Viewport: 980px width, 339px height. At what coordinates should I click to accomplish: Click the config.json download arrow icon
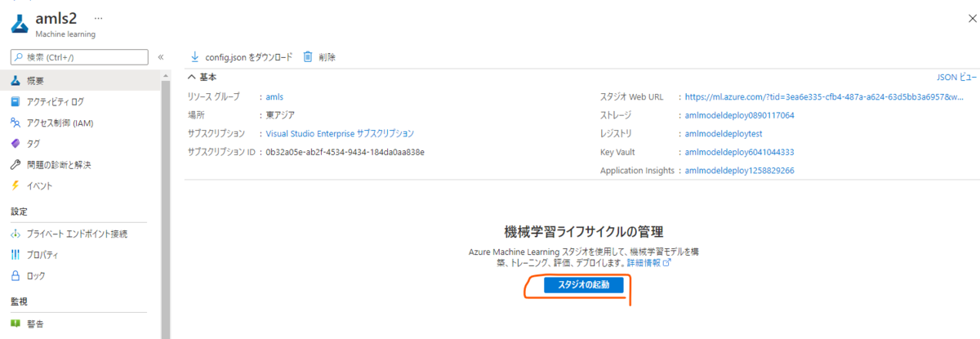[x=194, y=57]
